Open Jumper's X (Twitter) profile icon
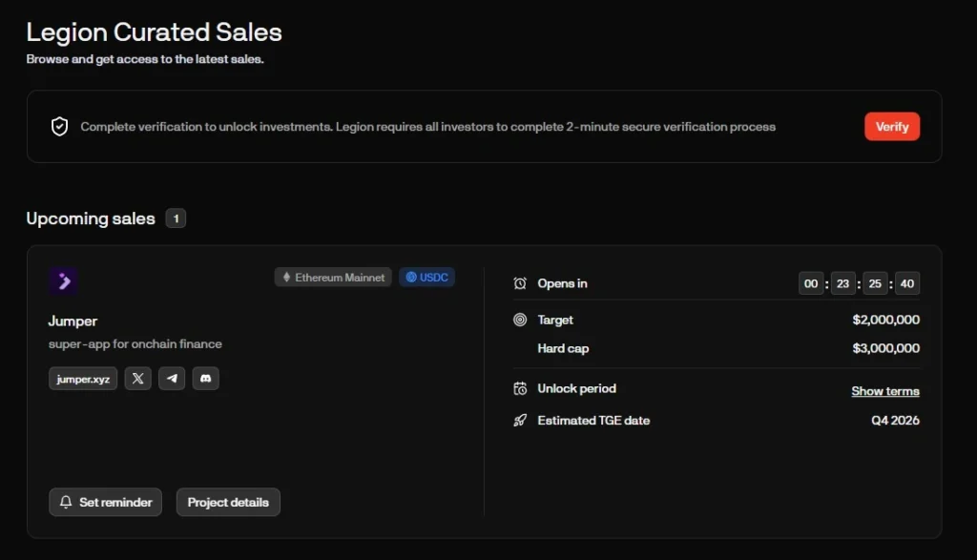 coord(137,378)
